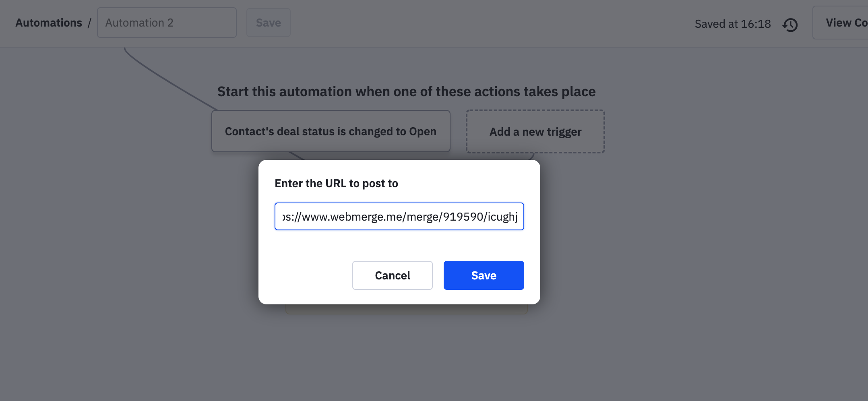The height and width of the screenshot is (401, 868).
Task: Select the Automation 2 name field
Action: [167, 23]
